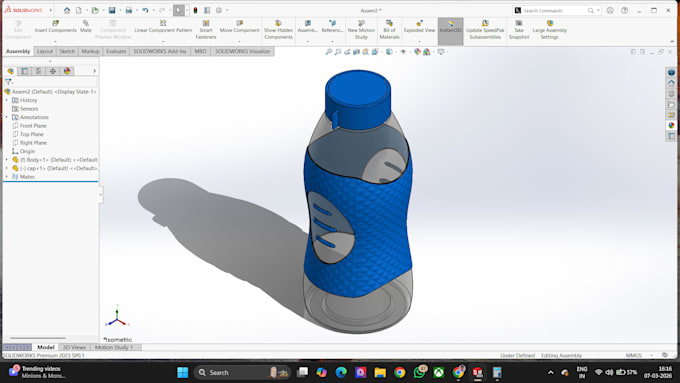The height and width of the screenshot is (383, 680).
Task: Open Large Assembly Settings
Action: tap(549, 29)
